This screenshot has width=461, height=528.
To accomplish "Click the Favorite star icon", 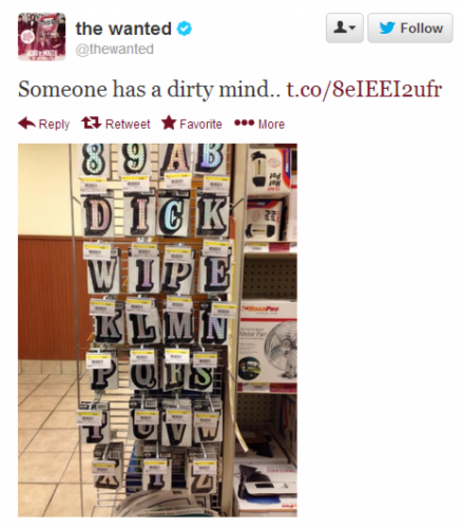I will click(x=169, y=123).
